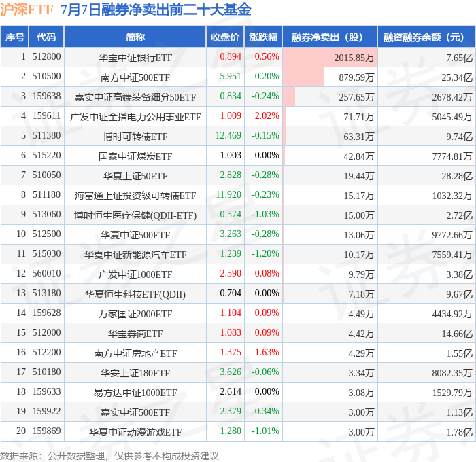Click code 560010
Viewport: 476px width, 462px height.
[46, 274]
